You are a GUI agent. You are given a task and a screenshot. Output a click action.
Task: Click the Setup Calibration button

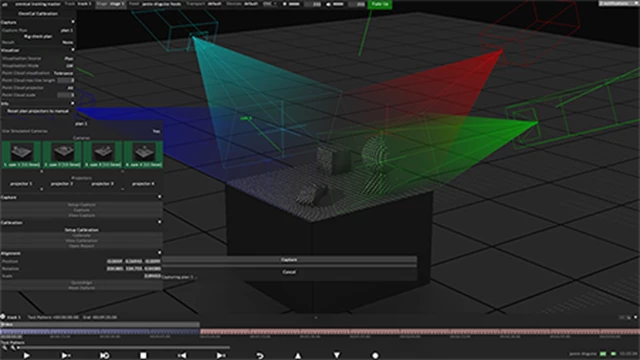82,230
